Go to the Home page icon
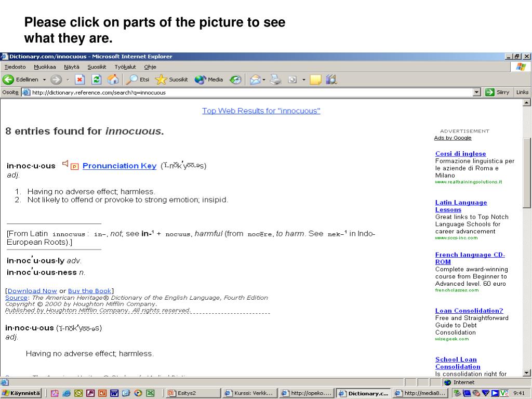This screenshot has height=399, width=532. pos(113,79)
